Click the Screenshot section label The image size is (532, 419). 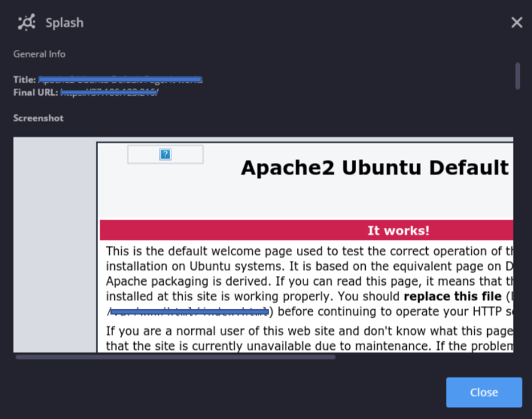click(38, 118)
